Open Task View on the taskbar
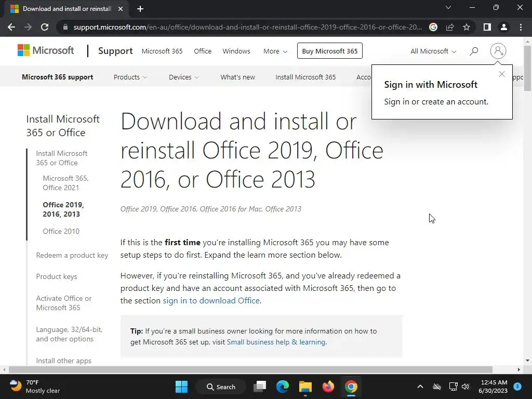This screenshot has width=532, height=399. 260,387
